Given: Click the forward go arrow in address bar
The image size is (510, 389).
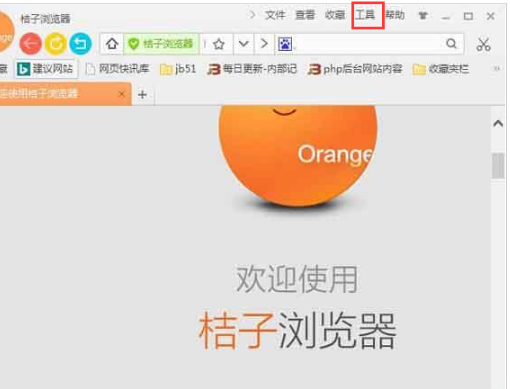Looking at the screenshot, I should pyautogui.click(x=264, y=44).
